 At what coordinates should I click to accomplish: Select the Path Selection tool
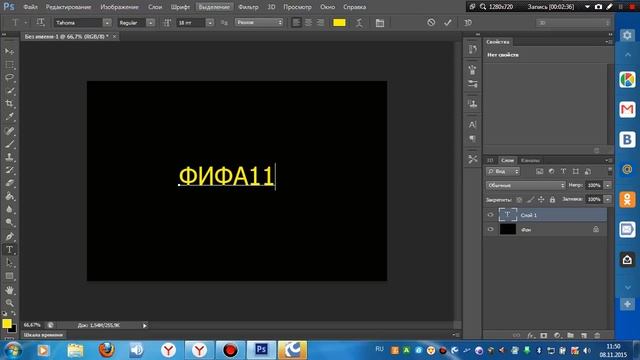pyautogui.click(x=9, y=262)
